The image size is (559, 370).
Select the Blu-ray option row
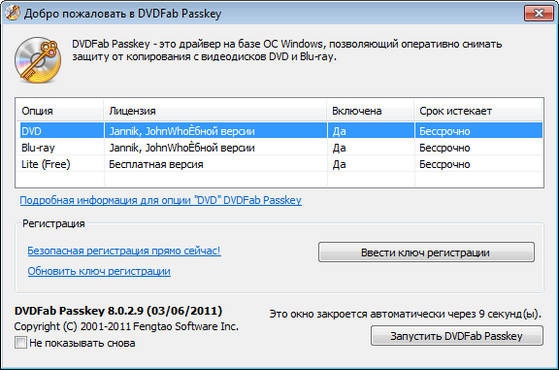coord(281,147)
